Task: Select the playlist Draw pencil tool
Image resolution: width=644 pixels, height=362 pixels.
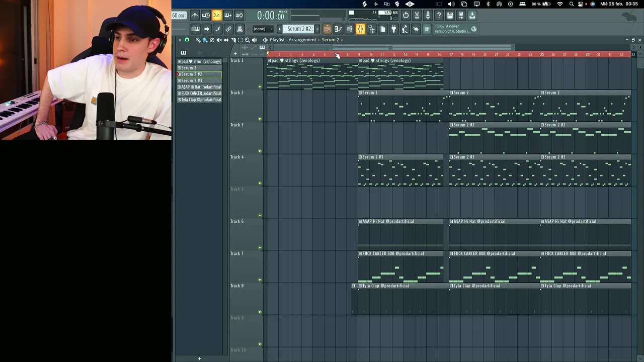Action: point(198,40)
